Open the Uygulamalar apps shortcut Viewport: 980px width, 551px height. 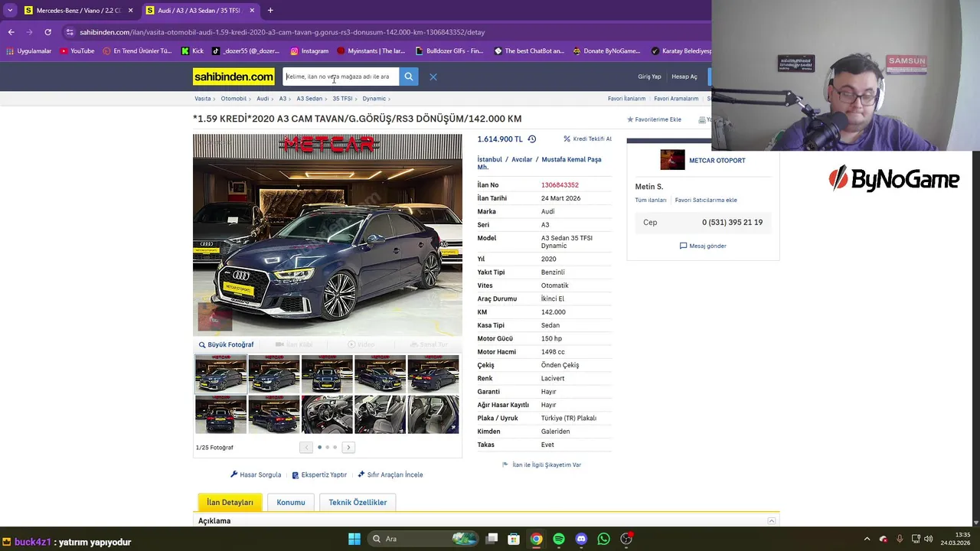pos(28,51)
